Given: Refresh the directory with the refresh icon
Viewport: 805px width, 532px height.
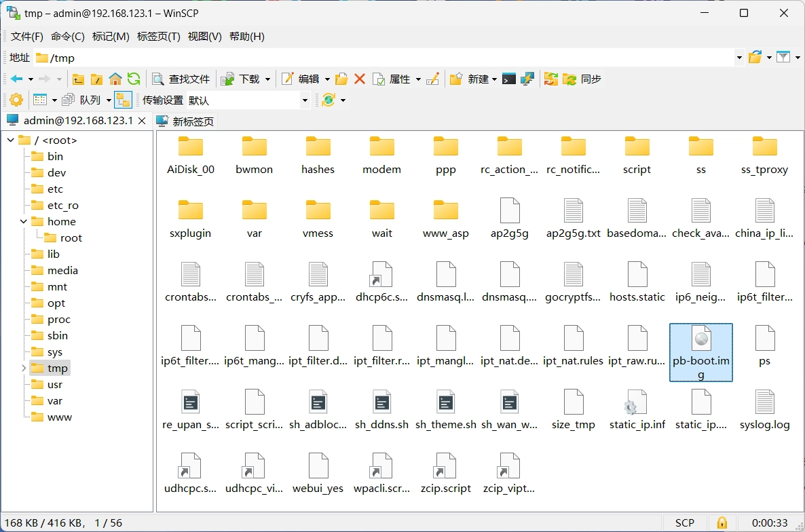Looking at the screenshot, I should coord(134,79).
